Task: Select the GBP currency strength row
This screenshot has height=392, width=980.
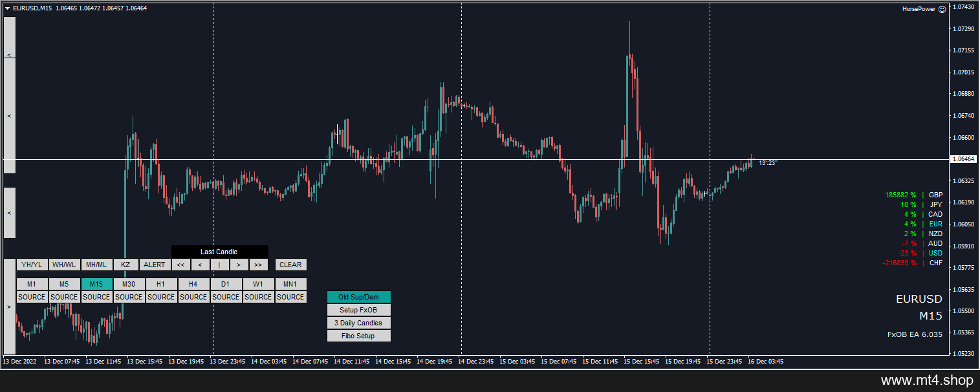Action: point(914,195)
